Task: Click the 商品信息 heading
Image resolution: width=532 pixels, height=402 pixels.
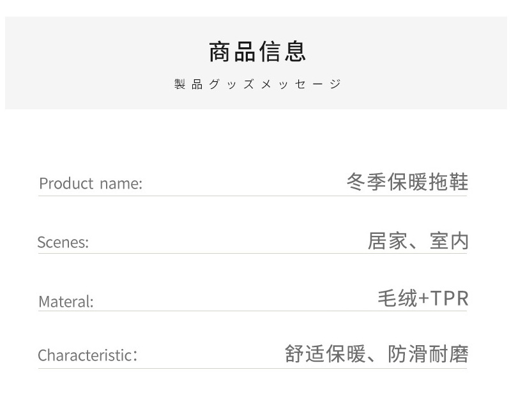Action: tap(257, 52)
